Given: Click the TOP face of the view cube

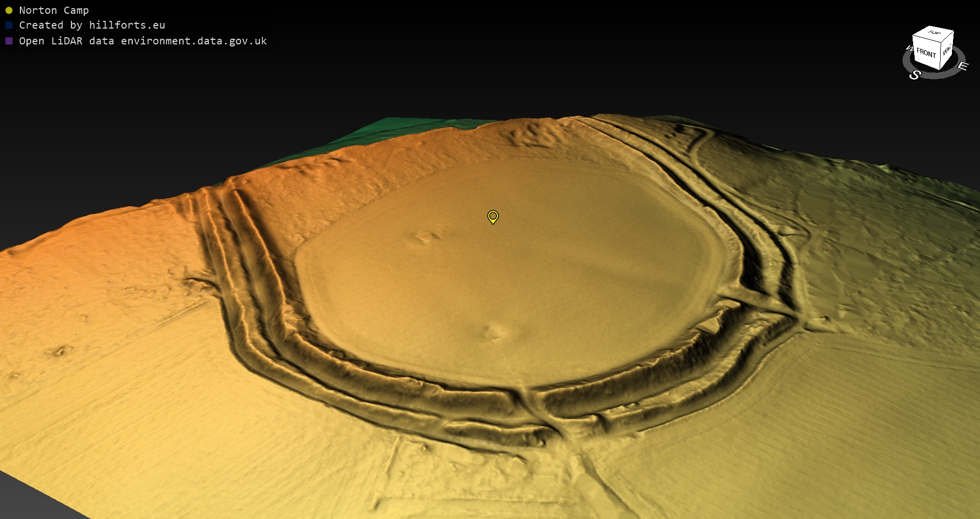Looking at the screenshot, I should (934, 33).
